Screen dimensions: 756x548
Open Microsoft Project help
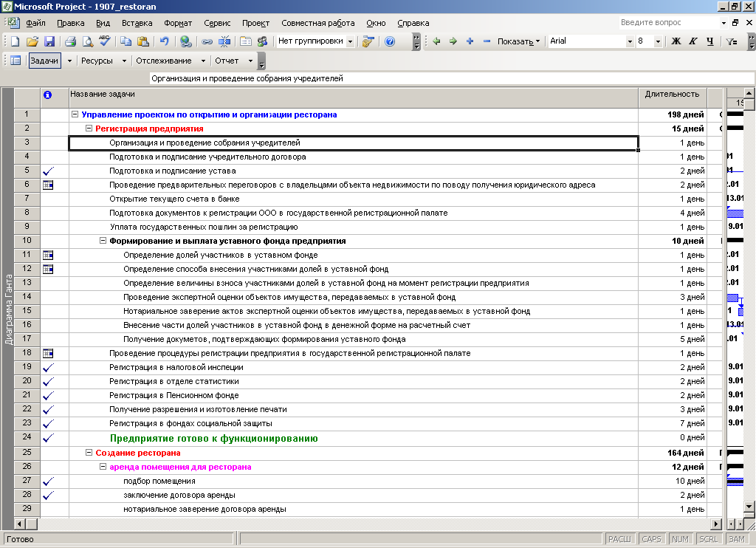tap(390, 41)
